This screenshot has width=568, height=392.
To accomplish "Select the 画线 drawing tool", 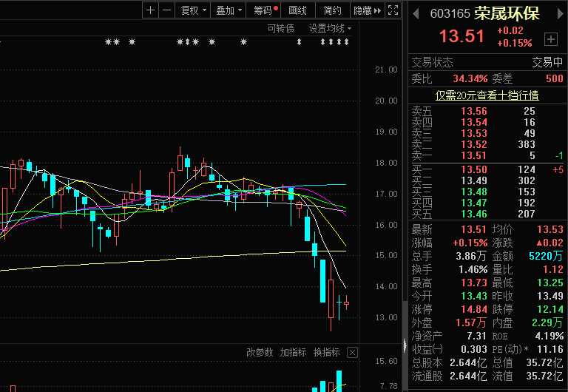I will tap(297, 10).
